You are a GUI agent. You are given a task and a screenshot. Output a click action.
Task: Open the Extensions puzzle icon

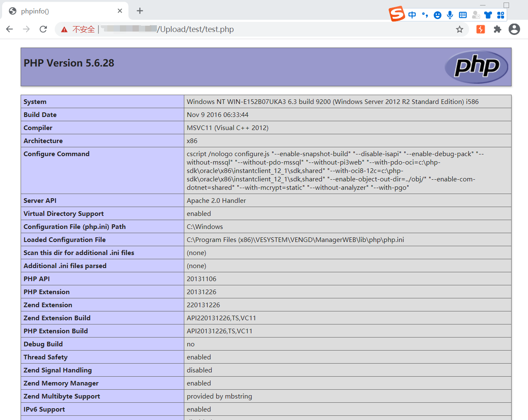(497, 29)
